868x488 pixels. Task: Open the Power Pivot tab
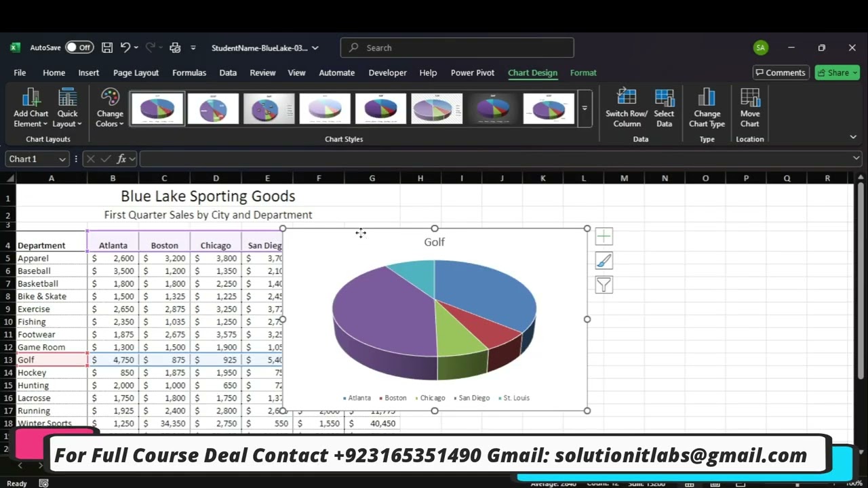coord(473,73)
